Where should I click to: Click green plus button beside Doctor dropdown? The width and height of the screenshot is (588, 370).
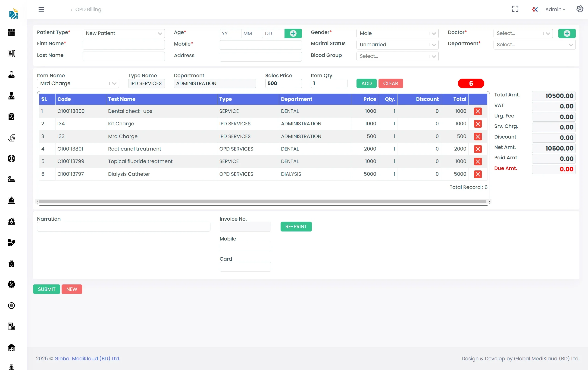coord(567,33)
